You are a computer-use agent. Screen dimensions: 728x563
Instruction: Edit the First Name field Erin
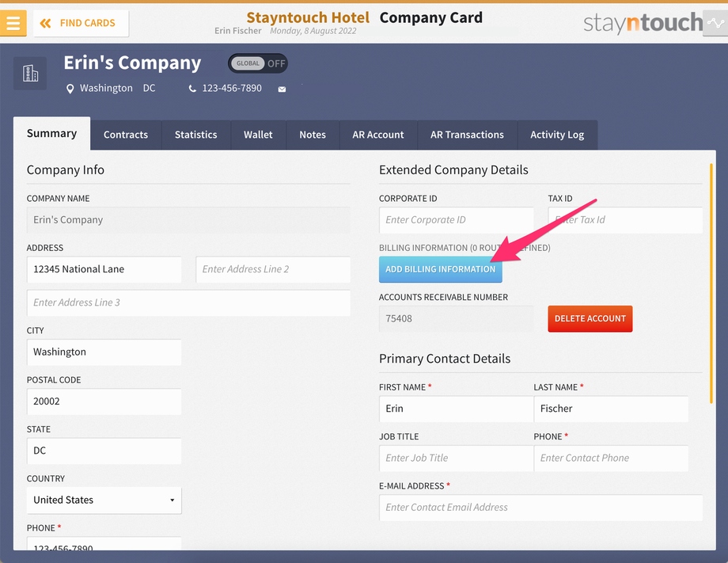point(457,409)
